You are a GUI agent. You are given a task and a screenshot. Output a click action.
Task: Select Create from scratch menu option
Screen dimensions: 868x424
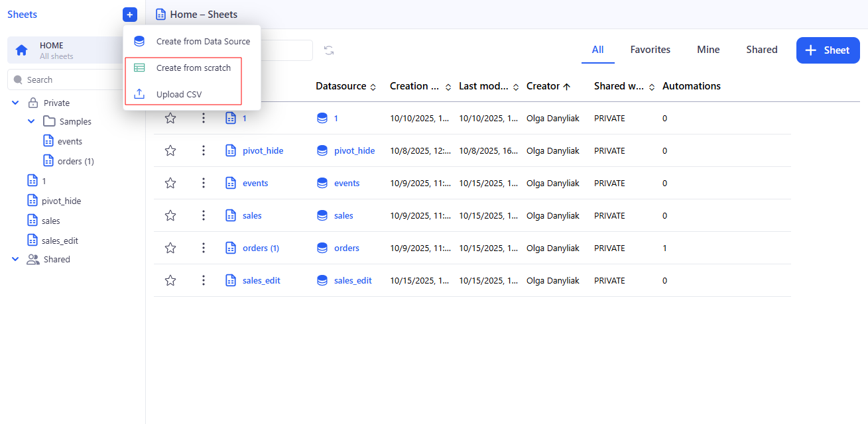coord(193,68)
